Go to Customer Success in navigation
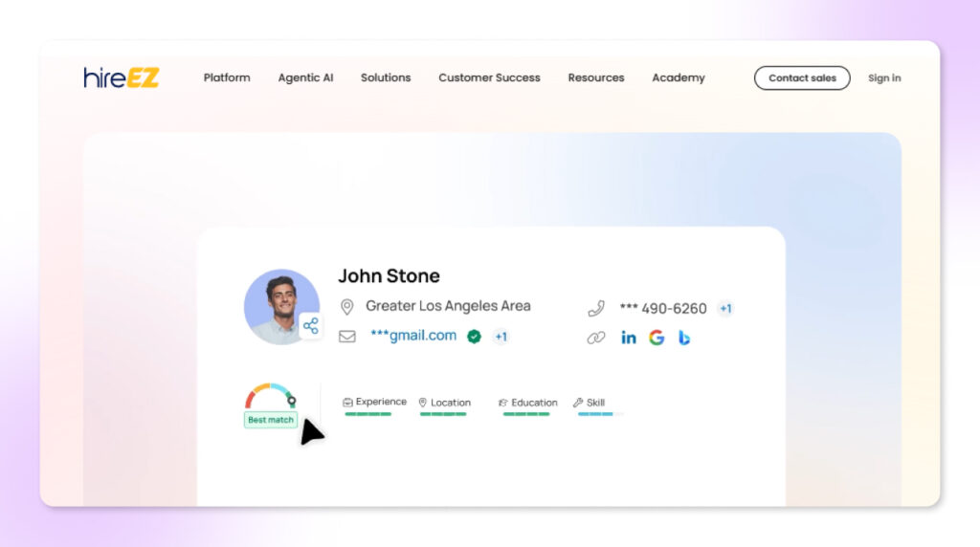 489,77
